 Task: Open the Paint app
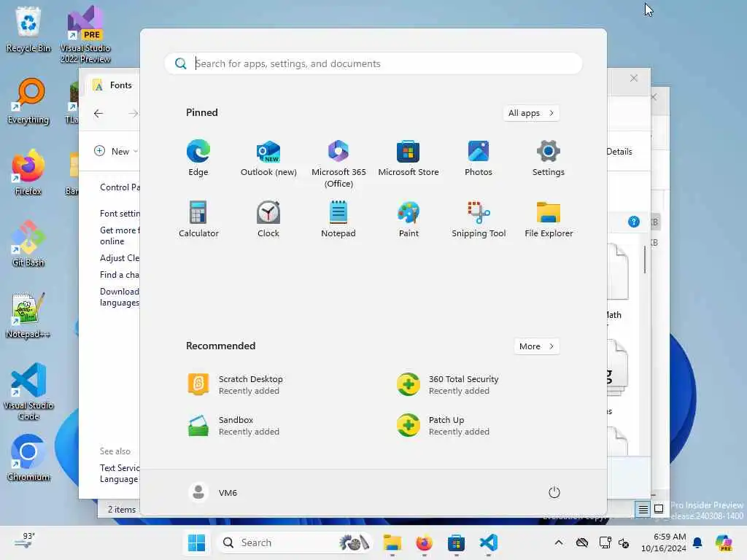click(x=409, y=219)
